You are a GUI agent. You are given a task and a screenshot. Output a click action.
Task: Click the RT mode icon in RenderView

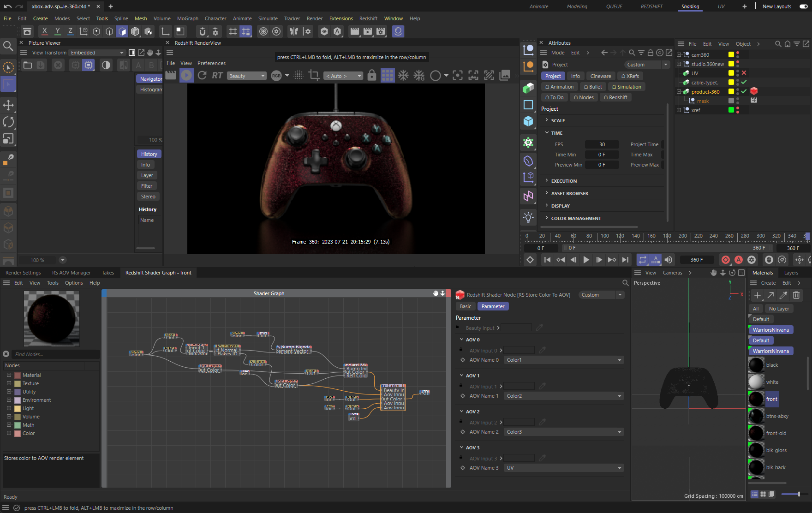(217, 76)
